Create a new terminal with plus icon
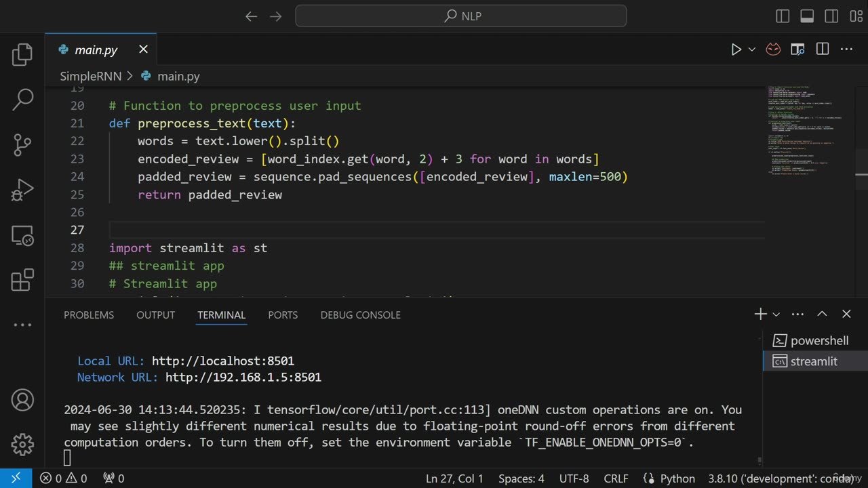This screenshot has width=868, height=488. click(760, 314)
